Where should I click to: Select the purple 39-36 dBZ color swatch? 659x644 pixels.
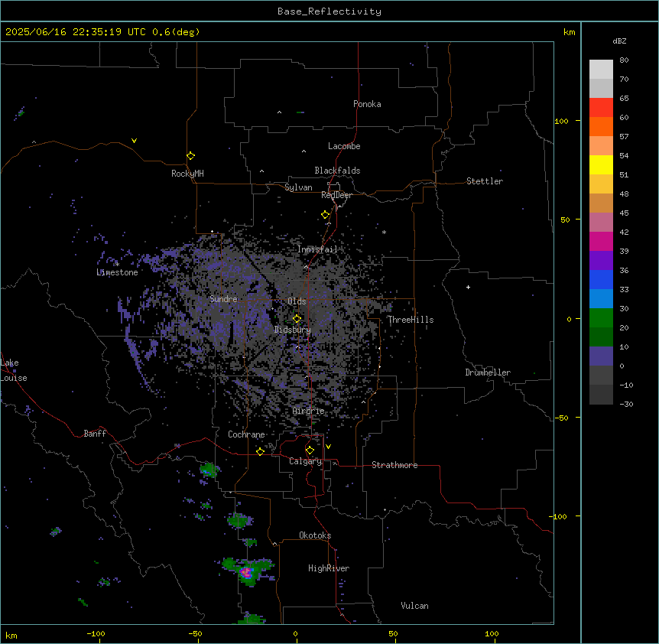pos(601,261)
